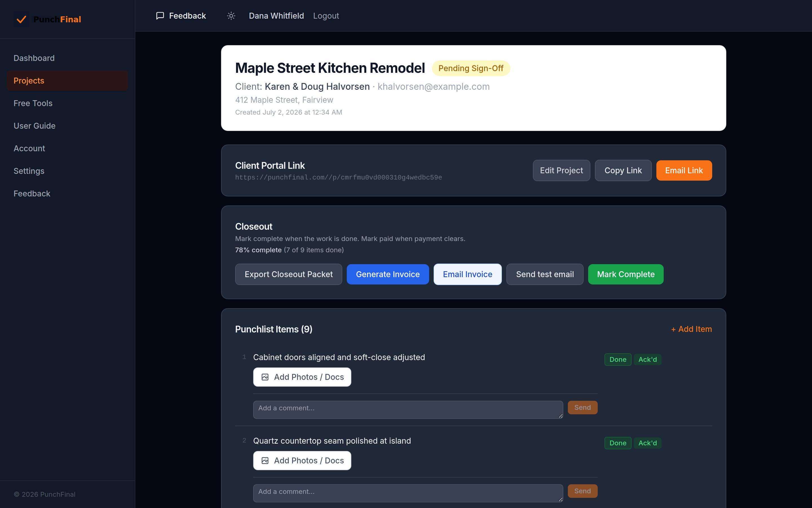Click the khalvorsen@example.com email text

(434, 87)
